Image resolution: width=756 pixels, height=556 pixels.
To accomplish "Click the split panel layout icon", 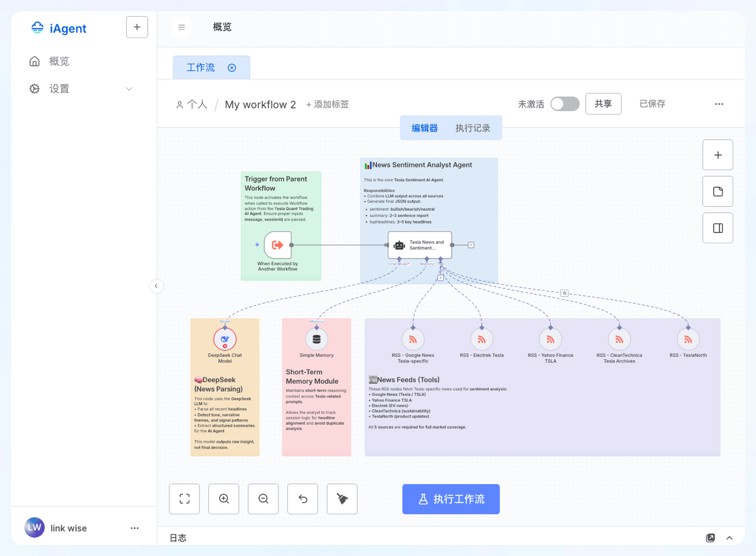I will click(718, 227).
